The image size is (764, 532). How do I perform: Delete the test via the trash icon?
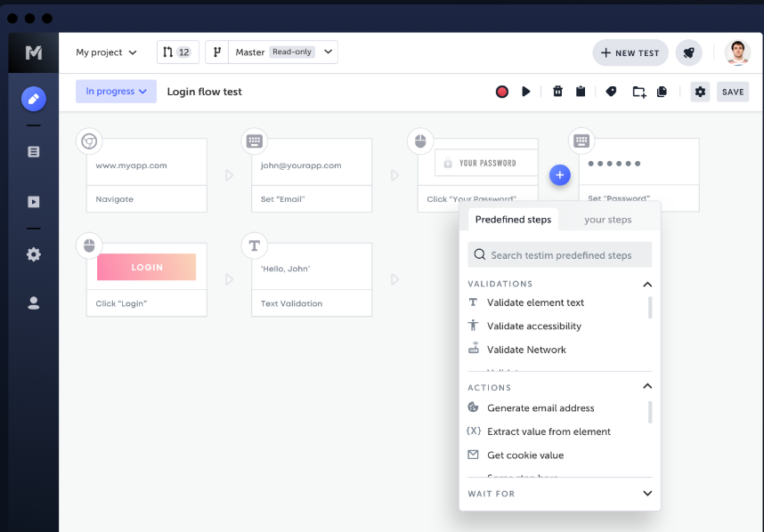point(557,91)
